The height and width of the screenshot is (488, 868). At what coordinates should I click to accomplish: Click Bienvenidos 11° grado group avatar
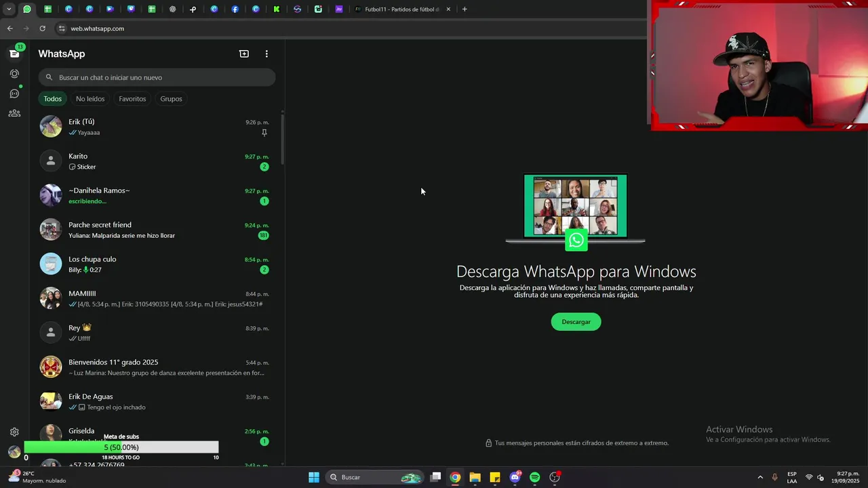point(51,367)
